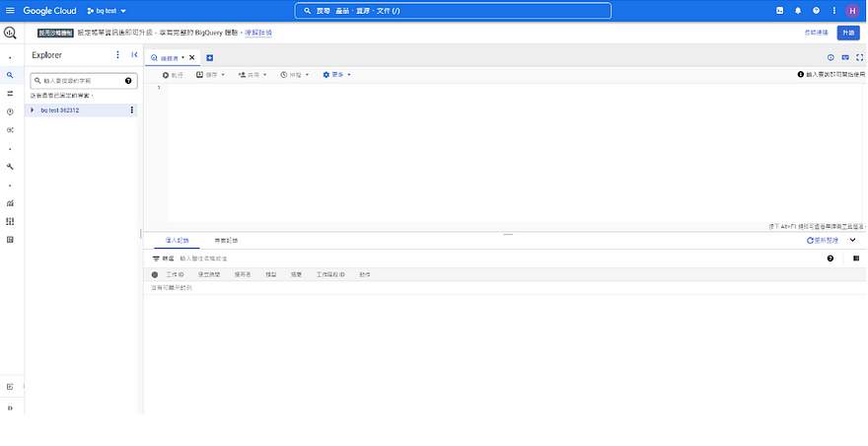Open the notifications bell

[x=798, y=11]
